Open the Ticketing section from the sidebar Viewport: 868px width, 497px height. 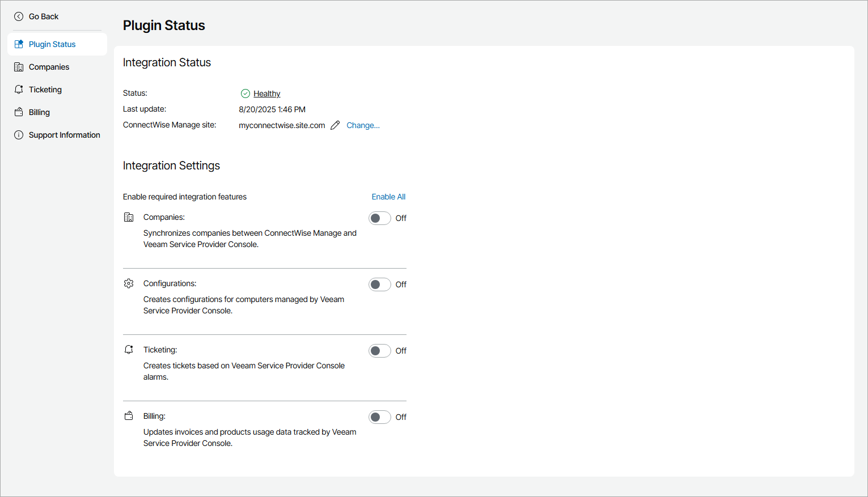[45, 89]
